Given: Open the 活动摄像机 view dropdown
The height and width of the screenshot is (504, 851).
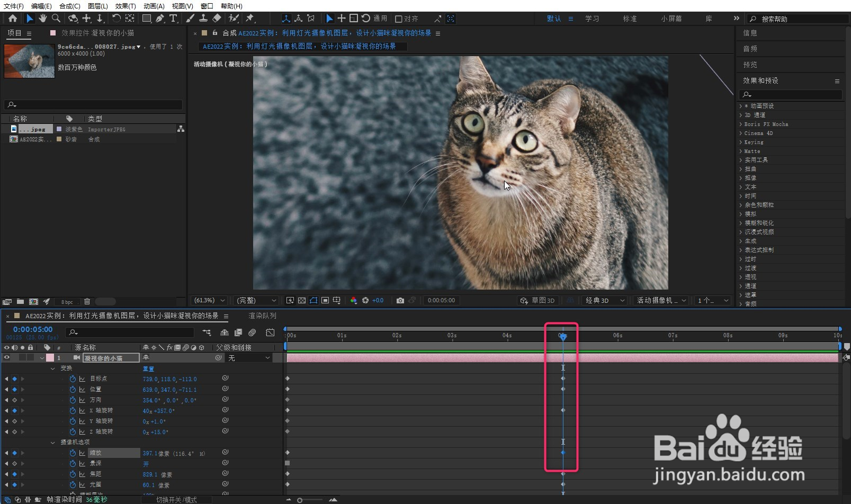Looking at the screenshot, I should [661, 300].
